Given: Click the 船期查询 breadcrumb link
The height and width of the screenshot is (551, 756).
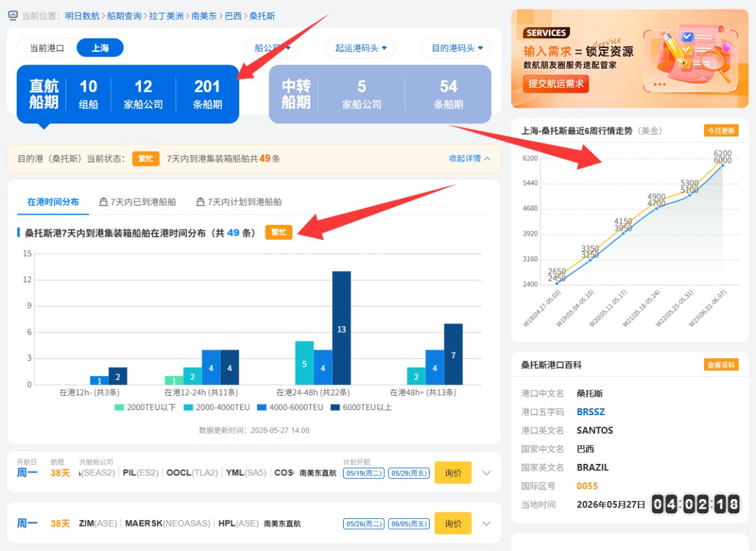Looking at the screenshot, I should [x=124, y=16].
